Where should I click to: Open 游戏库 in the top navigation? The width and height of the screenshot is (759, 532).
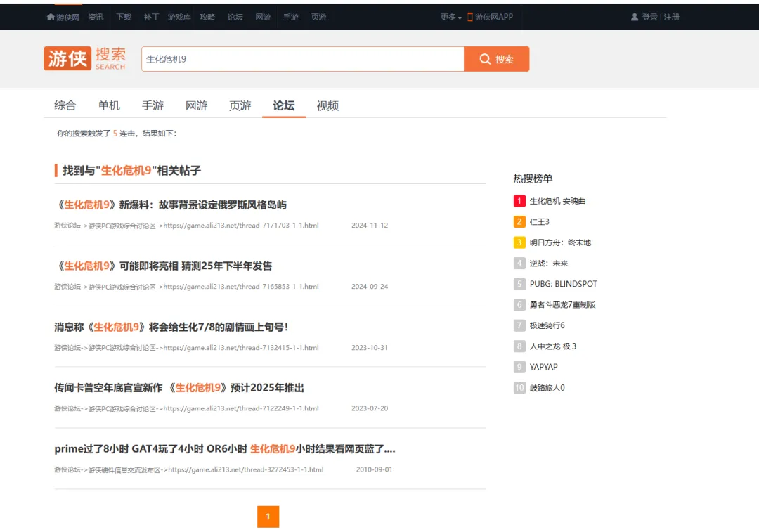[179, 17]
